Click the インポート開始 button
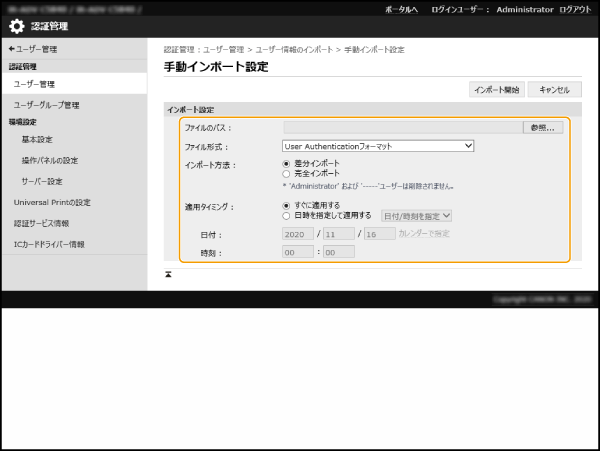The image size is (600, 451). tap(496, 89)
